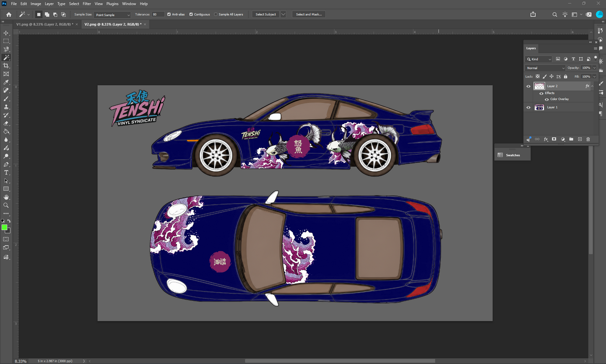Open the Image menu

[36, 4]
